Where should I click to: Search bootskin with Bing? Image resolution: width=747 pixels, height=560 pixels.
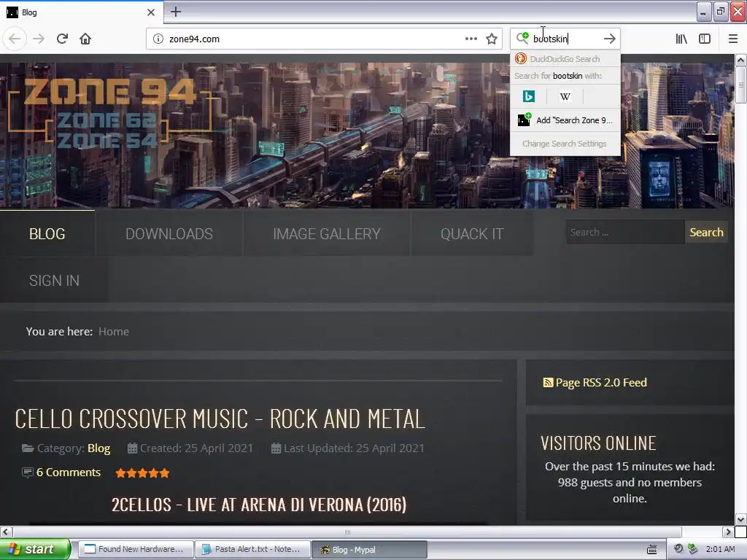click(528, 96)
